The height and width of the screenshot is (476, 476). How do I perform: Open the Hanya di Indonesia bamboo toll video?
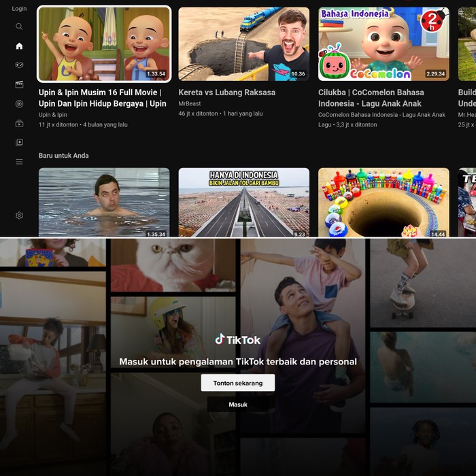[x=243, y=202]
